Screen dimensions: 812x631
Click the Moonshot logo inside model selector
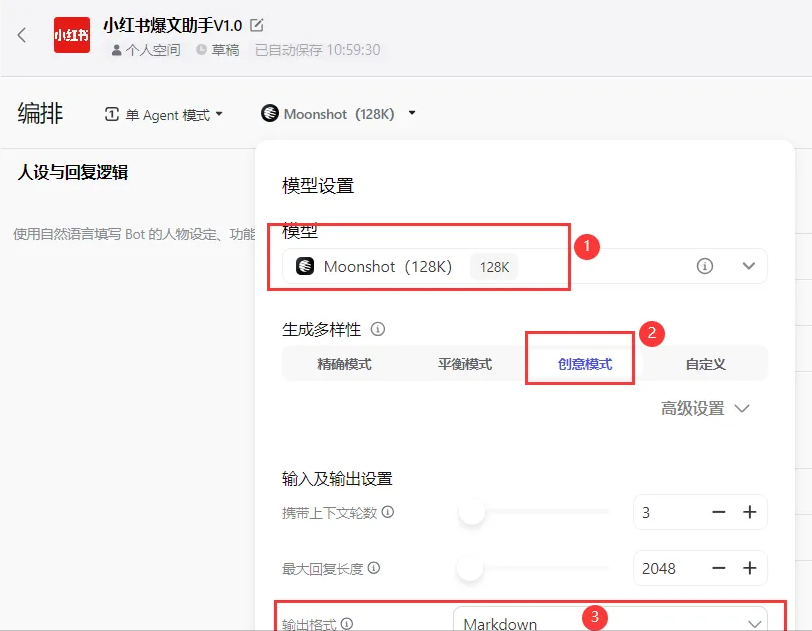tap(305, 266)
